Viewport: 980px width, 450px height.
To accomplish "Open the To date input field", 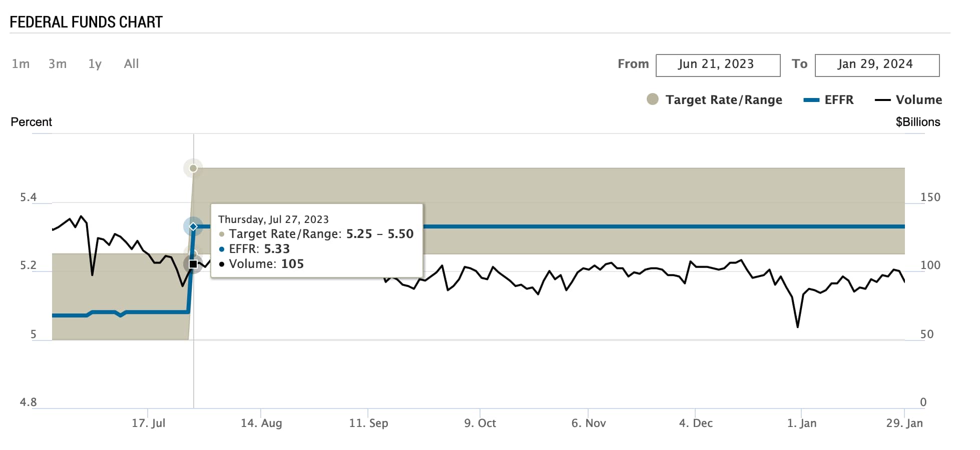I will coord(876,65).
